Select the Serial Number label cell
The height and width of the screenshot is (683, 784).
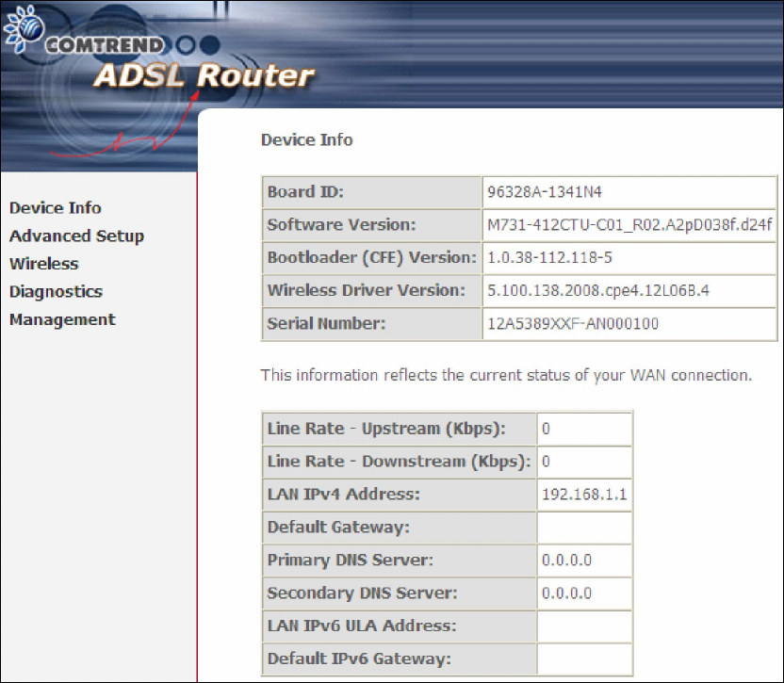(371, 323)
